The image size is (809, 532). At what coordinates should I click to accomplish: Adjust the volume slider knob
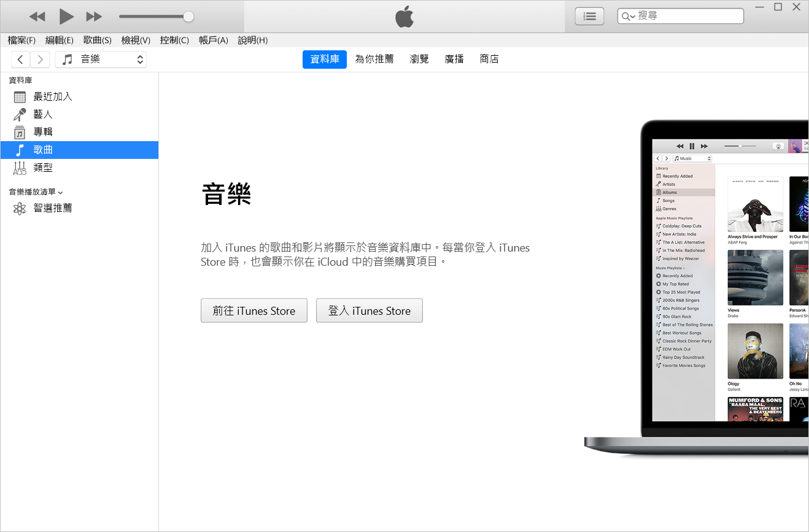(188, 17)
